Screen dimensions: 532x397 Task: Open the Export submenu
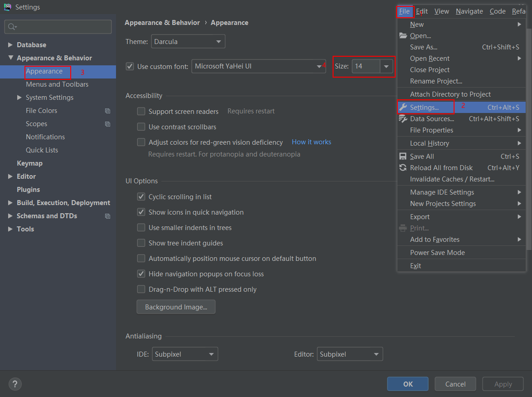pos(461,217)
